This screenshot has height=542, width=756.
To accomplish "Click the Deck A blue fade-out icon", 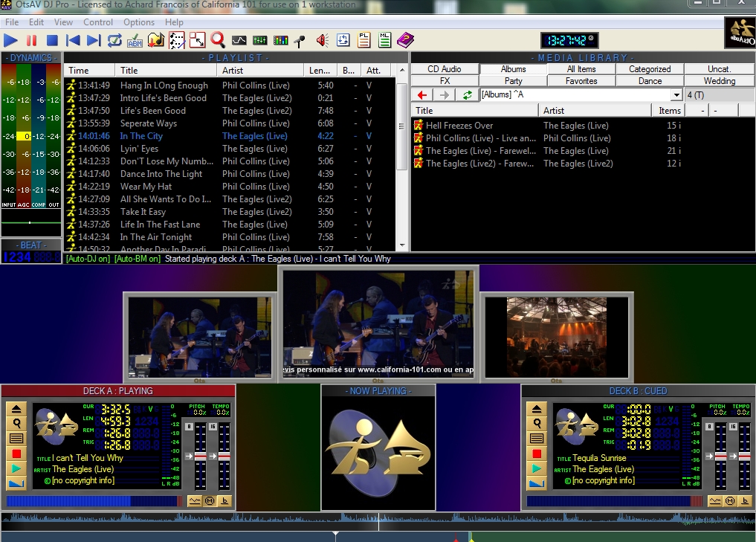I will (x=16, y=483).
